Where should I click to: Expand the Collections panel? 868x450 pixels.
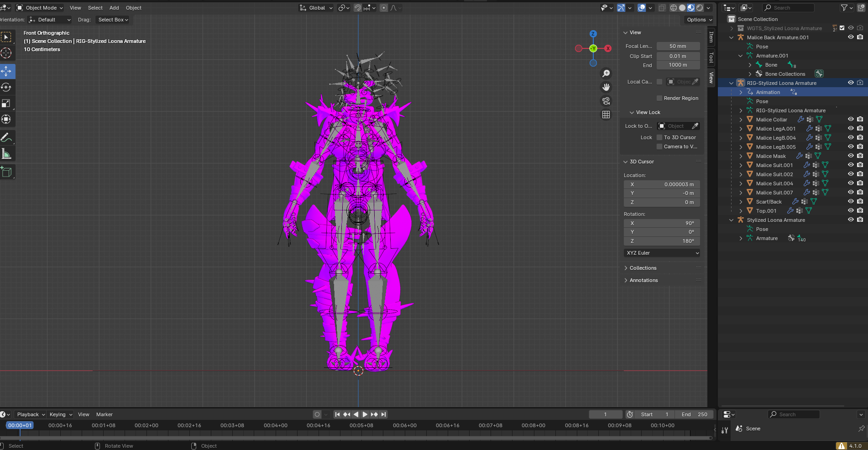point(643,268)
